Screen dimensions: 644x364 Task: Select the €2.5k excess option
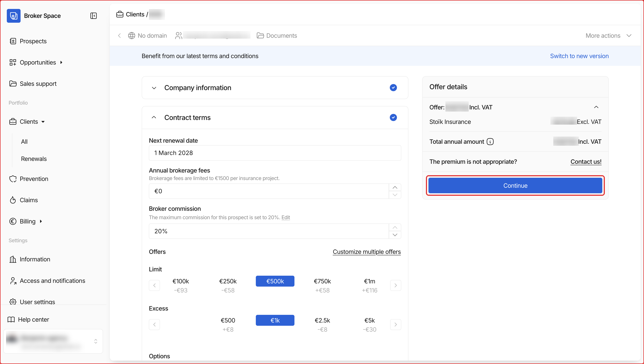point(322,324)
